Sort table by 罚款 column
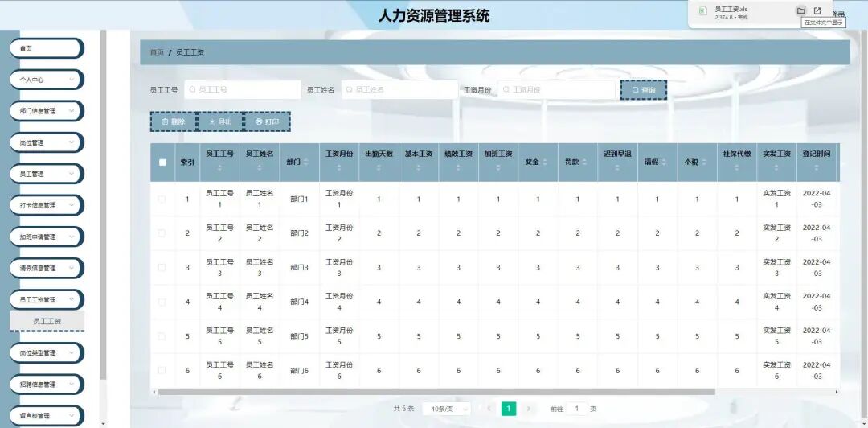Viewport: 868px width, 428px height. 584,163
